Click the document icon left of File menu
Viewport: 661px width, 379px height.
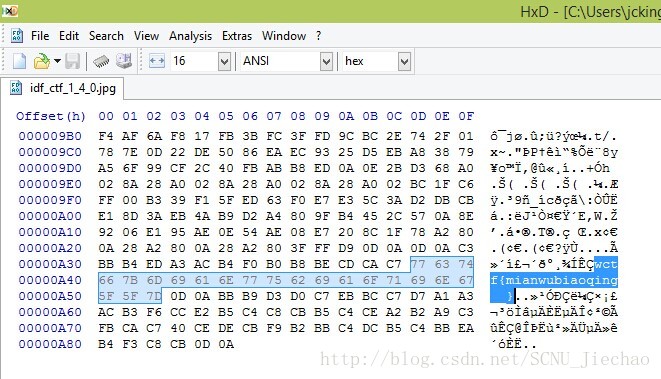click(17, 35)
